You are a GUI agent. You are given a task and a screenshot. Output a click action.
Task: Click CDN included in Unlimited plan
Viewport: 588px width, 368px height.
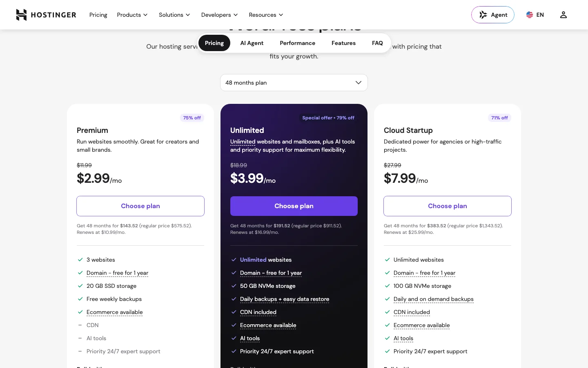[258, 312]
